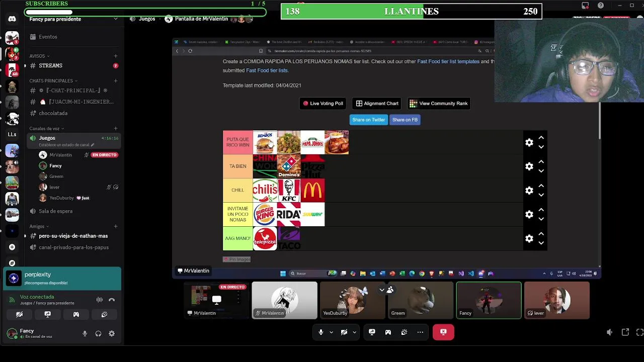The image size is (644, 362).
Task: Toggle microphone in bottom call controls
Action: [320, 332]
